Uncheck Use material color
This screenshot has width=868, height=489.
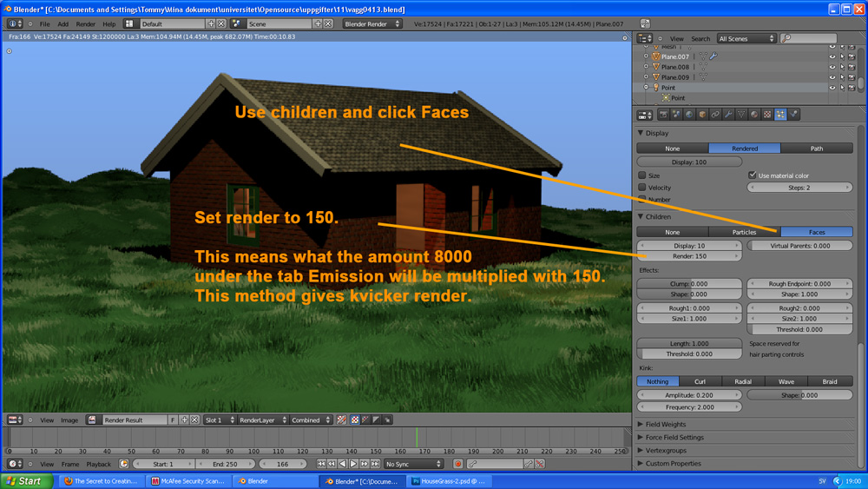[752, 175]
